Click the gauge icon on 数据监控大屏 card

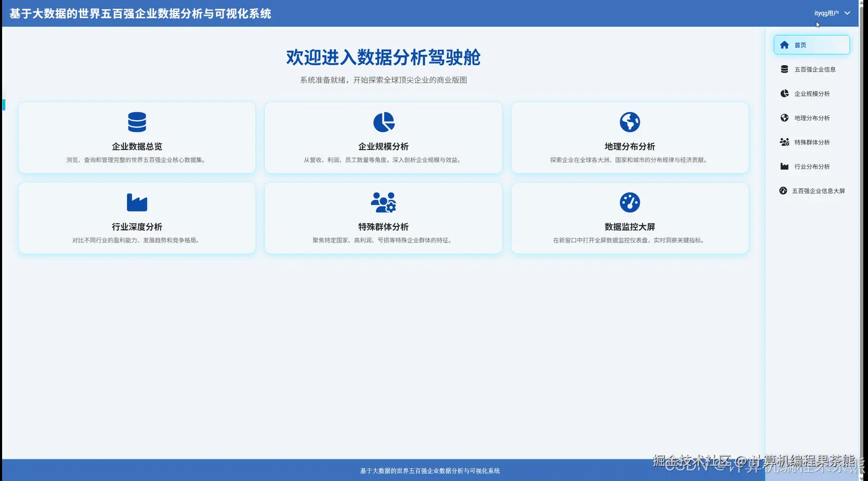pyautogui.click(x=630, y=202)
